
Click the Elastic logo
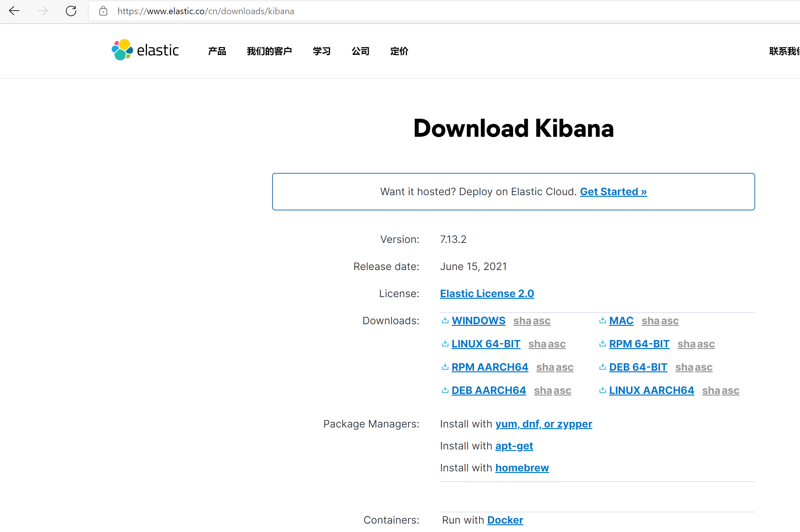tap(145, 50)
